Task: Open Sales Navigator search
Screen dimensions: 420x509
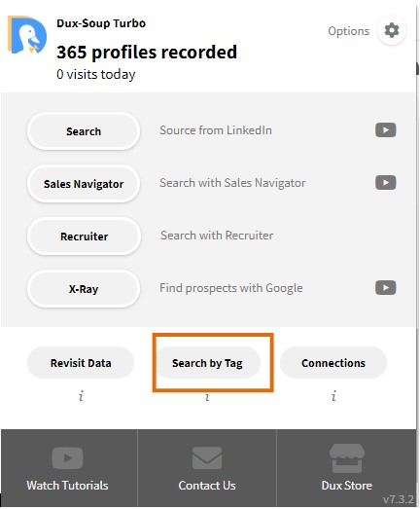Action: tap(84, 184)
